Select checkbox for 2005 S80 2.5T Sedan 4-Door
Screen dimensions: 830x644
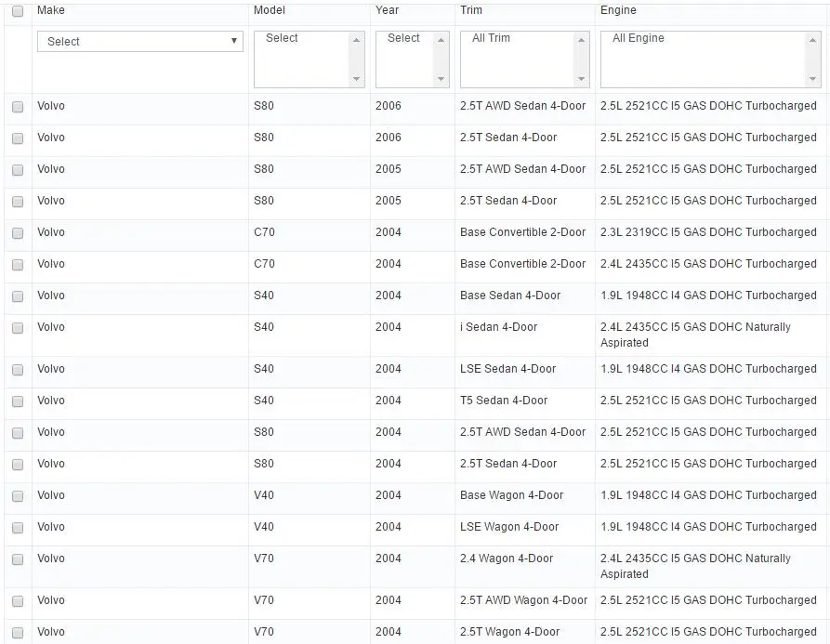[18, 202]
